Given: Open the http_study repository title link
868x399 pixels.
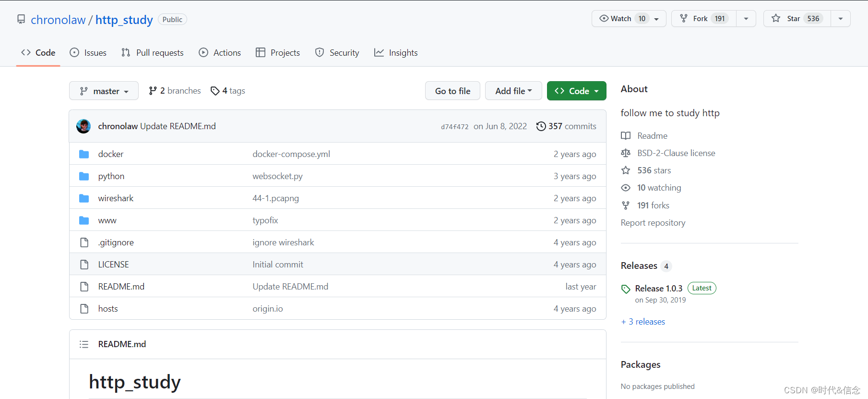Looking at the screenshot, I should click(x=124, y=20).
